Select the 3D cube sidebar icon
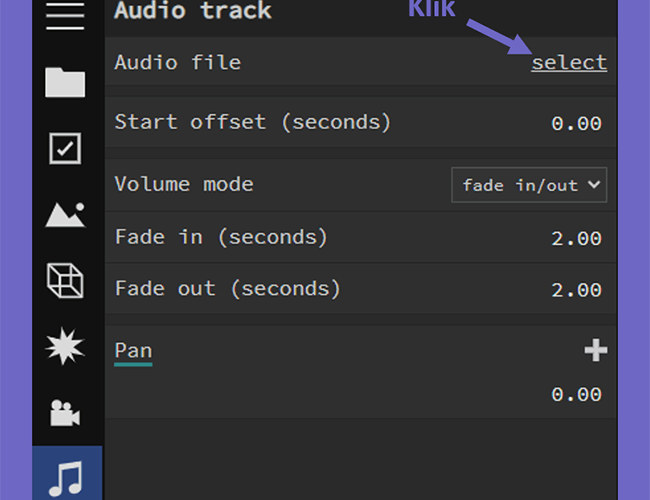 pos(65,281)
